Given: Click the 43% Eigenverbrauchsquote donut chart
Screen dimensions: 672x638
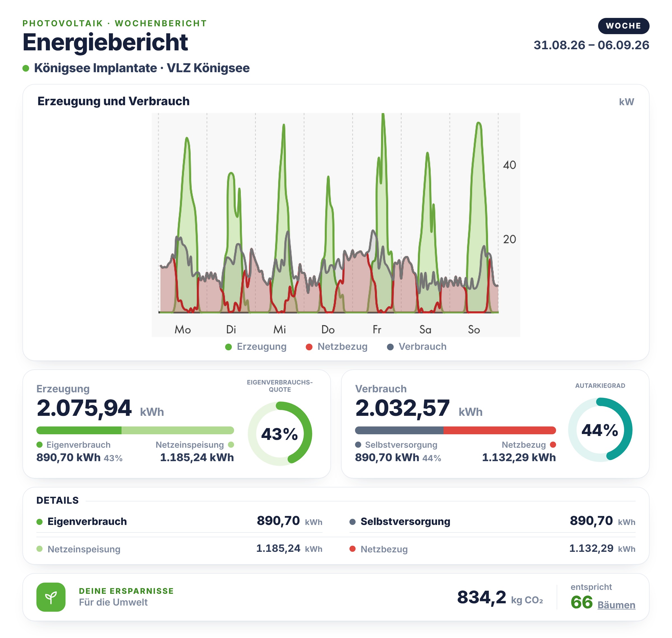Looking at the screenshot, I should point(280,434).
